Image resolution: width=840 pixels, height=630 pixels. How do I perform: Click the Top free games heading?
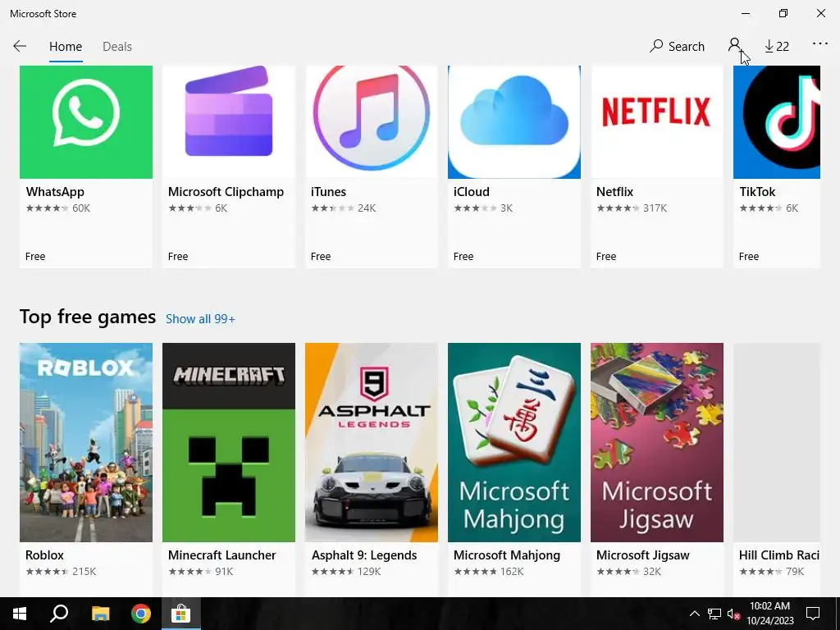(x=87, y=317)
